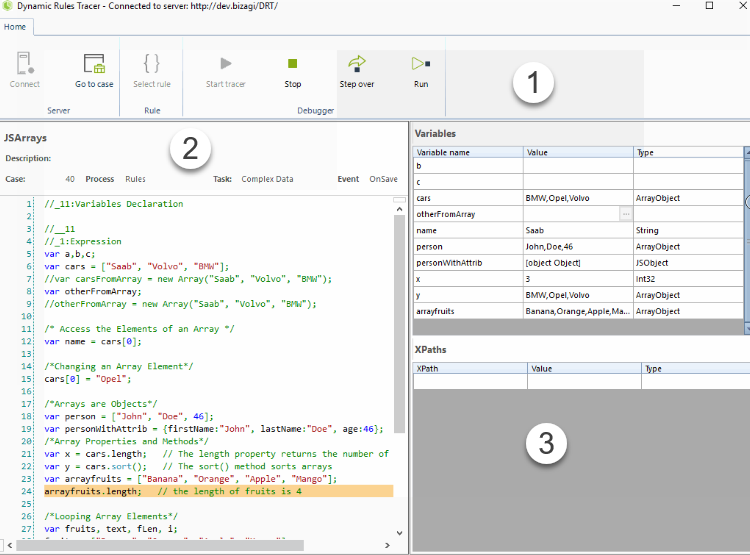Click the 'OnSave' event value
The image size is (750, 555).
click(383, 179)
